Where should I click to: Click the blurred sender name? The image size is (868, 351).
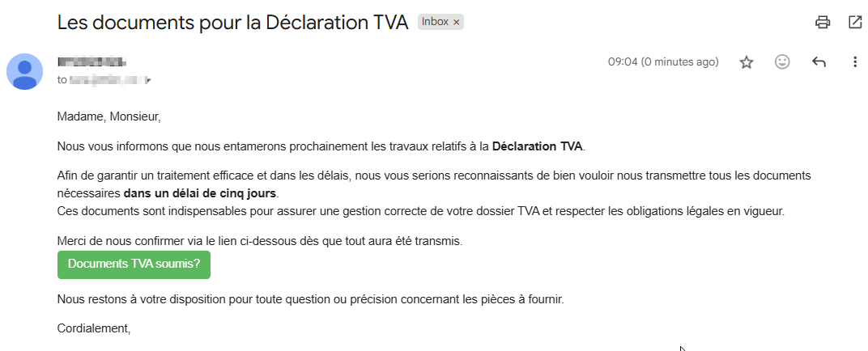pos(91,61)
